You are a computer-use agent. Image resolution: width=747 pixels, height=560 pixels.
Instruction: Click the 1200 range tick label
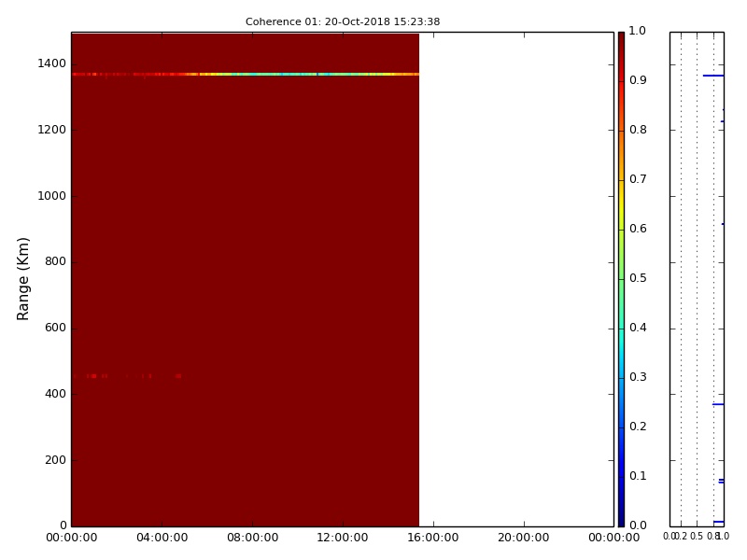tap(52, 130)
